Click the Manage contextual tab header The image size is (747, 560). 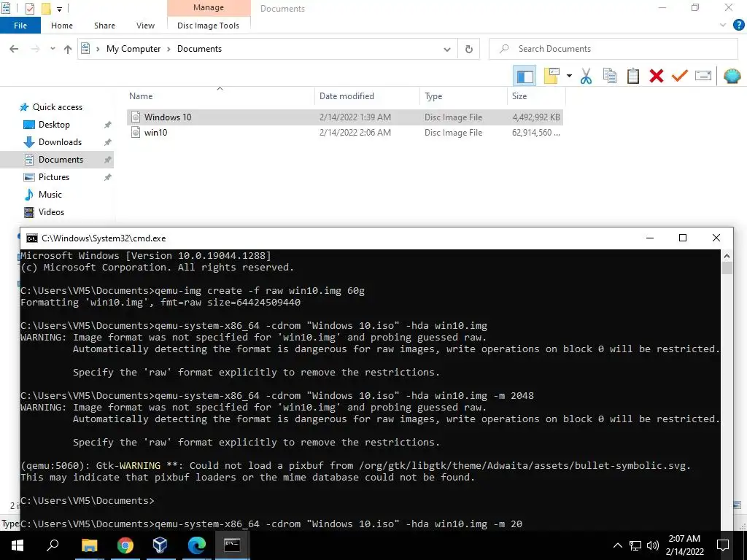[209, 7]
